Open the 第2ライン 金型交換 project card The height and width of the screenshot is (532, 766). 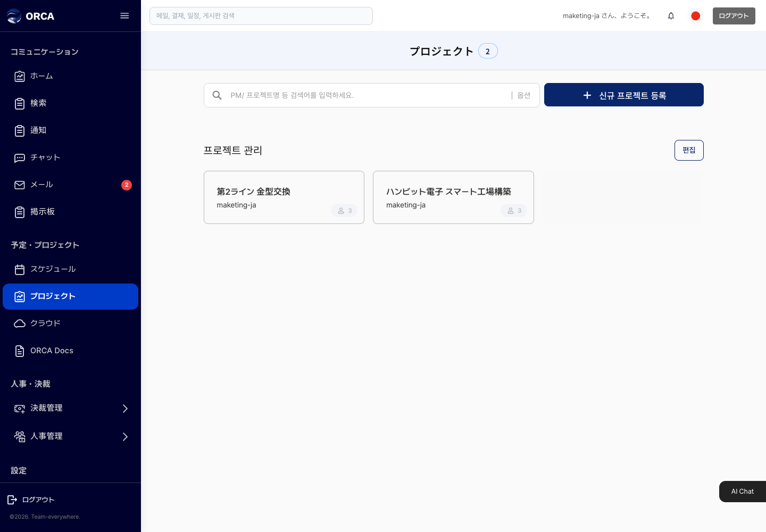(284, 197)
